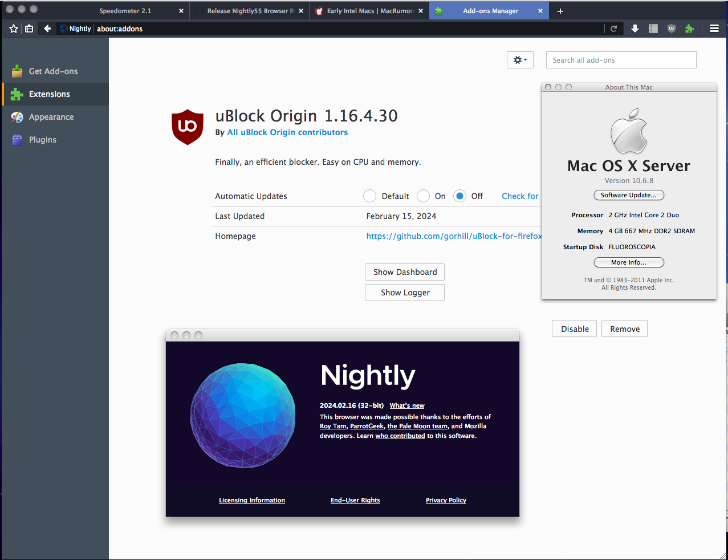The image size is (728, 560).
Task: Open Get Add-ons in sidebar
Action: pos(55,71)
